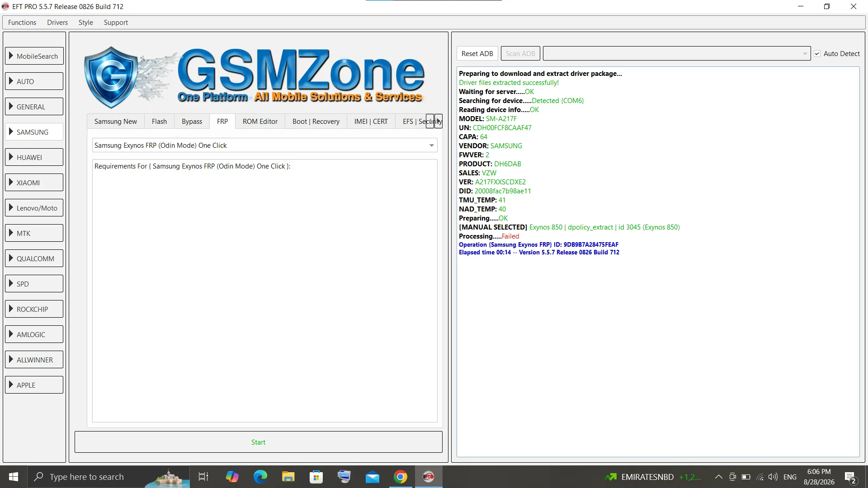Open the Mail app from the taskbar
Image resolution: width=868 pixels, height=488 pixels.
373,477
